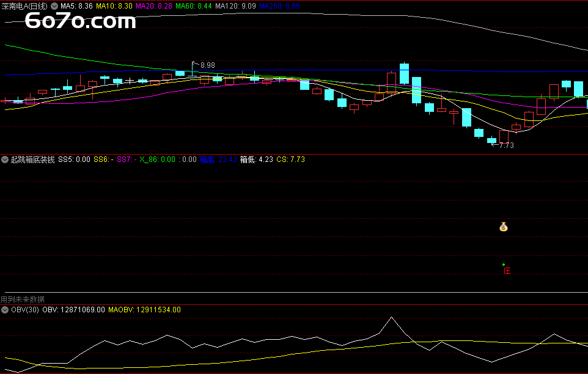Click the SS5: 0.00 indicator value
The width and height of the screenshot is (588, 374).
point(74,159)
